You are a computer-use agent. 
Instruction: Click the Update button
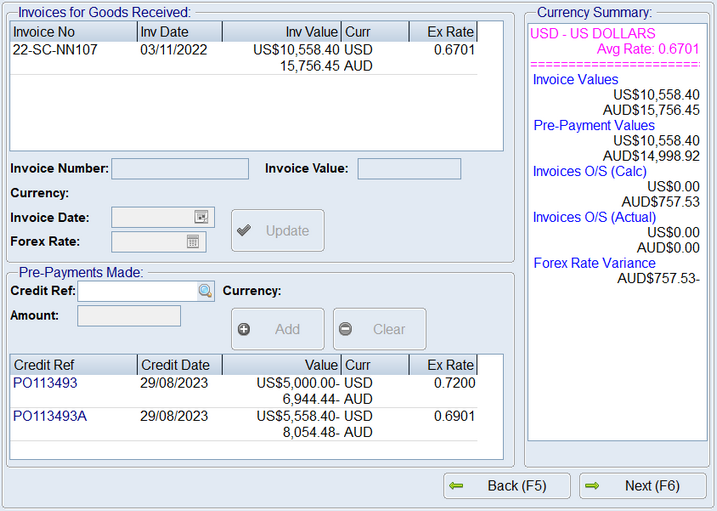[277, 231]
